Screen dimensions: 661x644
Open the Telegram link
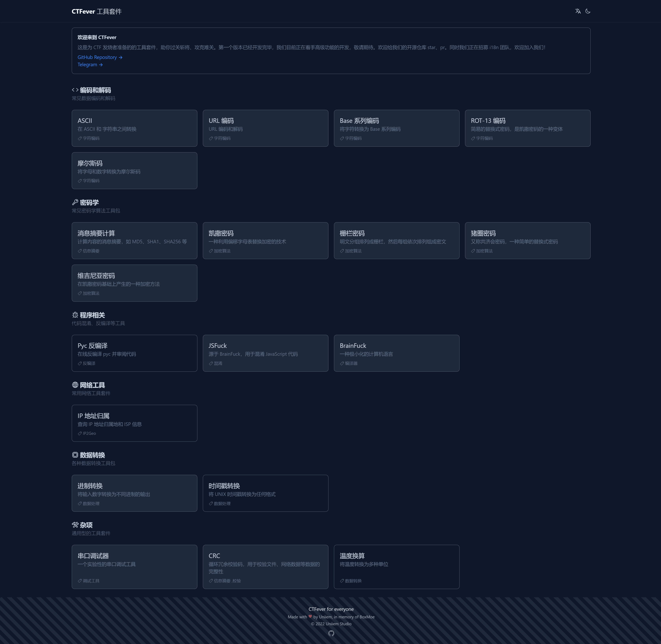90,65
